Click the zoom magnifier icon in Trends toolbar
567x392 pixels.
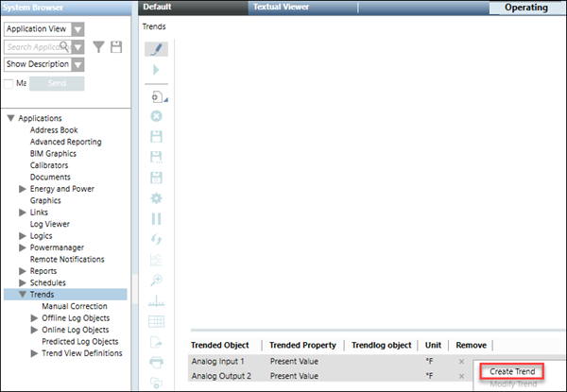(x=157, y=281)
